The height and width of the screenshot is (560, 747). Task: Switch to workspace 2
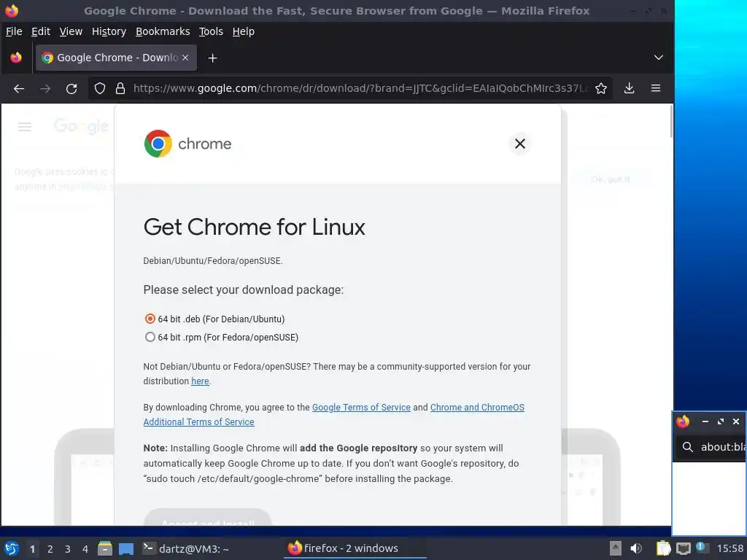click(50, 549)
